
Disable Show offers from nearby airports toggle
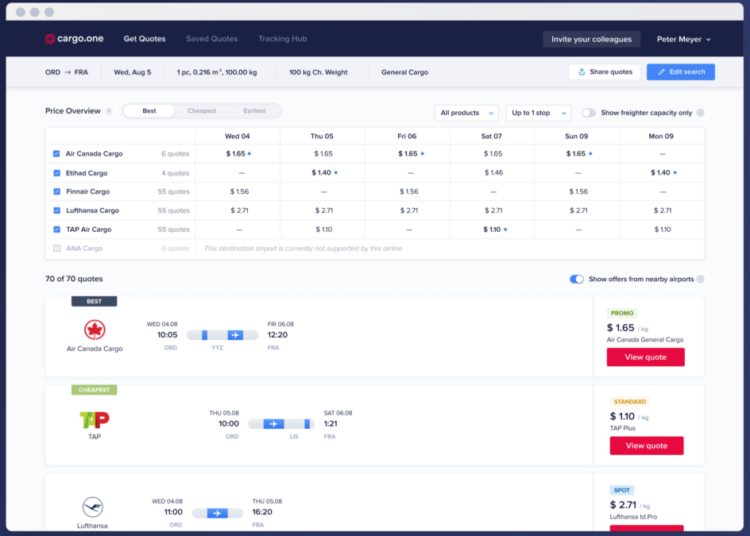coord(576,279)
